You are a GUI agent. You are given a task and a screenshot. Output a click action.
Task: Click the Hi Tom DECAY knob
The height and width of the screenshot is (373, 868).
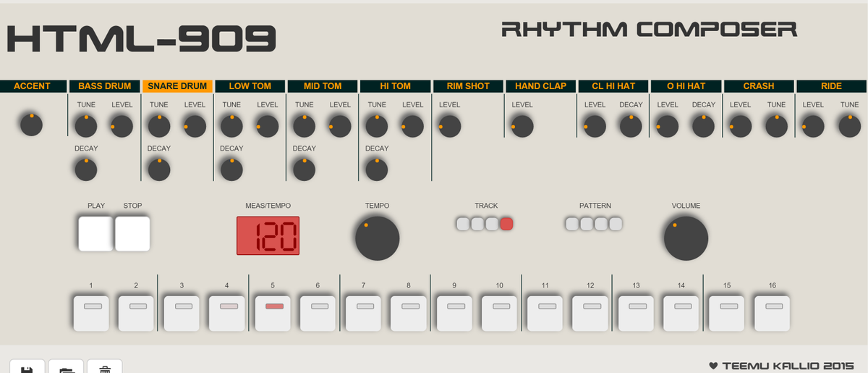click(x=376, y=170)
